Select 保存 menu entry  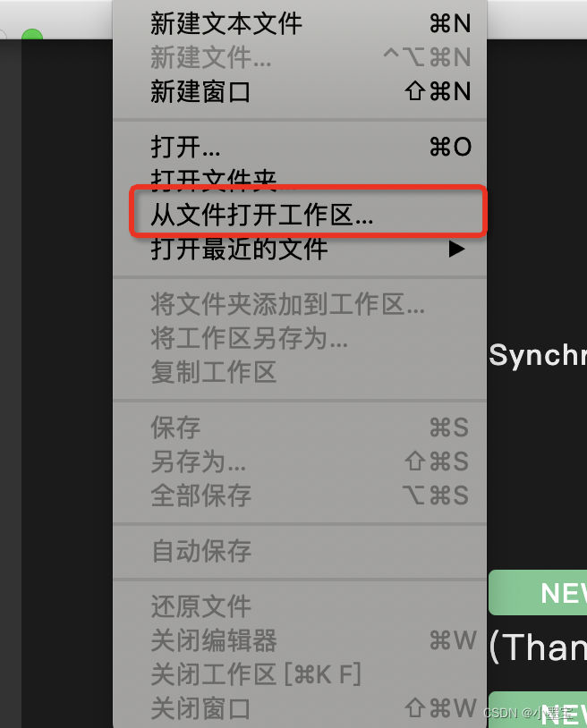click(x=300, y=427)
